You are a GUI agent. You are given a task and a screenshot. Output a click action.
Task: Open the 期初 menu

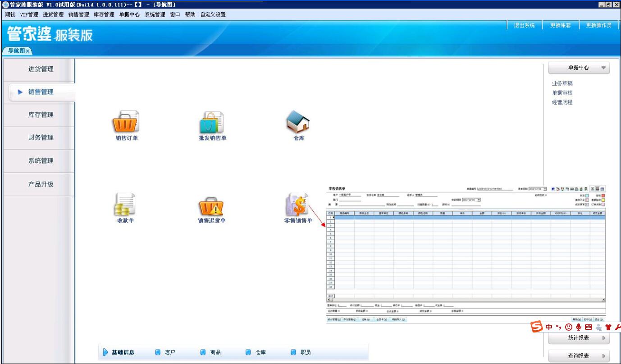tap(10, 14)
